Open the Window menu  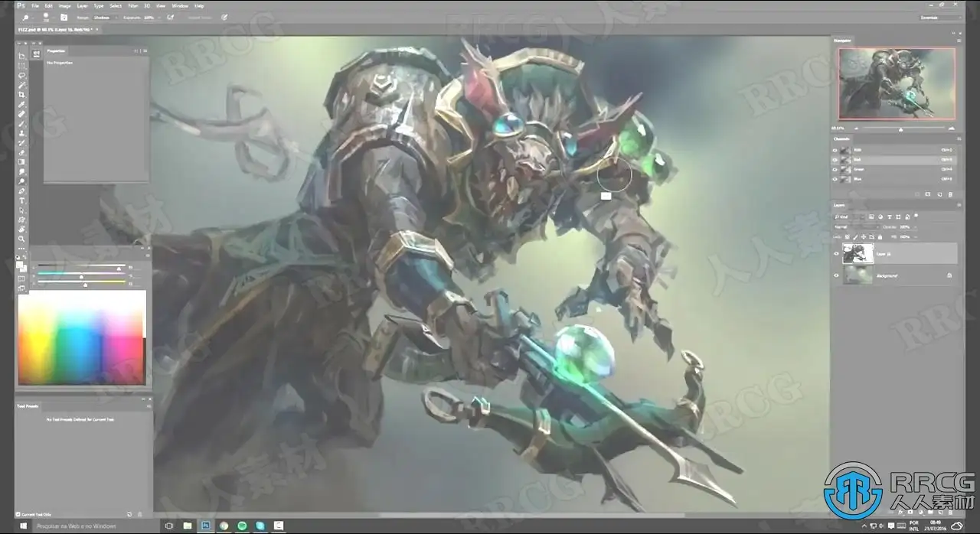pos(179,5)
